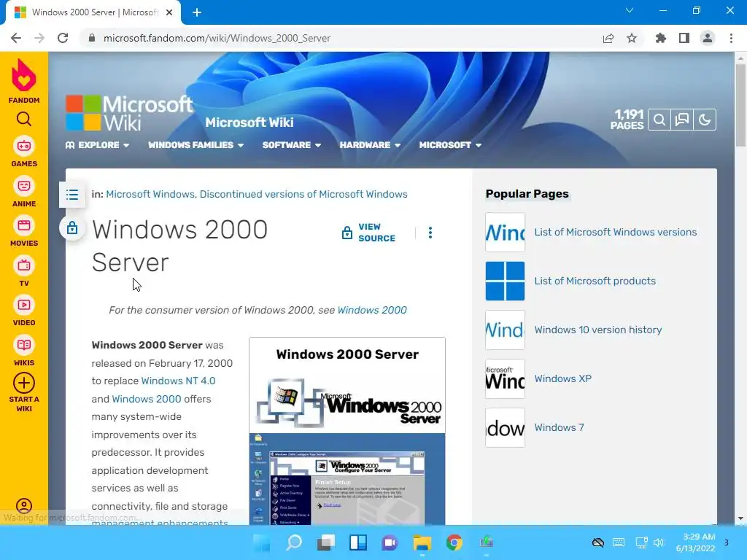Open the Anime section icon
Image resolution: width=747 pixels, height=560 pixels.
click(x=24, y=186)
